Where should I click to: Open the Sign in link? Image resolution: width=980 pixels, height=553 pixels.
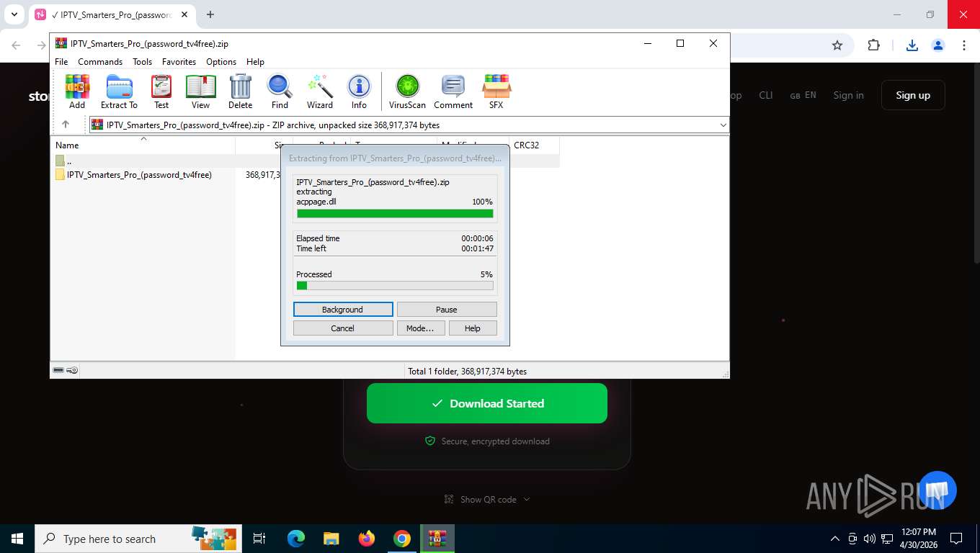848,95
